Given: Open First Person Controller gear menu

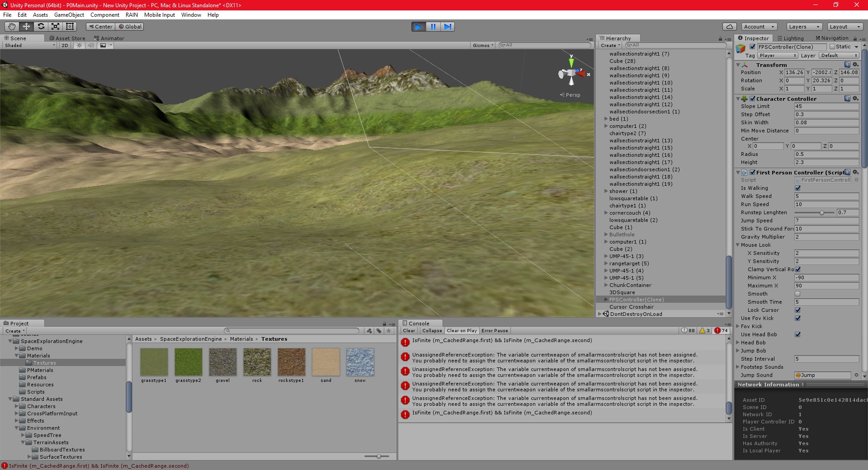Looking at the screenshot, I should pyautogui.click(x=855, y=172).
